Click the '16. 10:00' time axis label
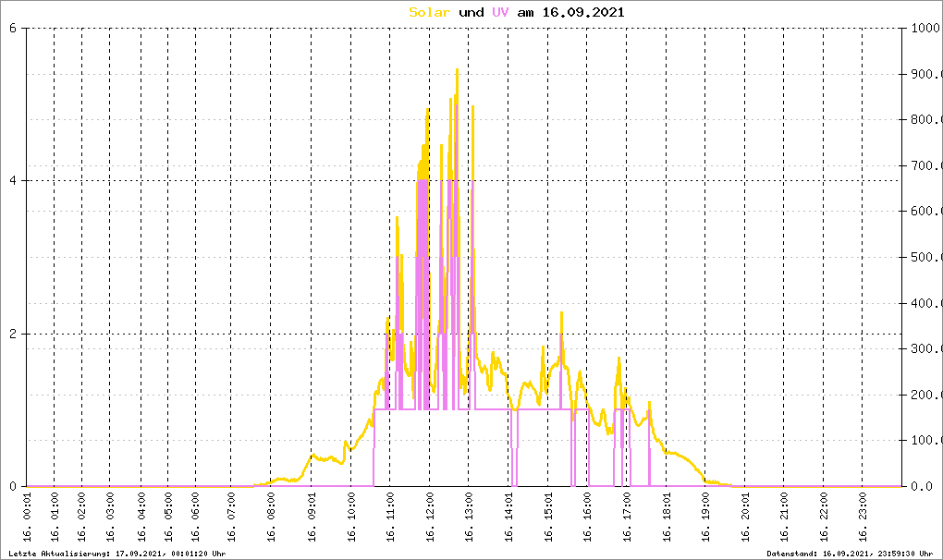 tap(351, 517)
